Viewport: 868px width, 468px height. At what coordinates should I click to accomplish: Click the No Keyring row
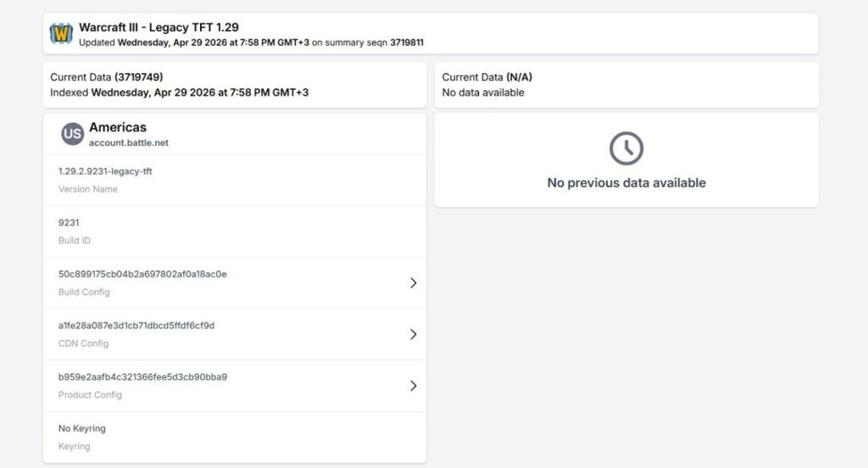pyautogui.click(x=82, y=429)
